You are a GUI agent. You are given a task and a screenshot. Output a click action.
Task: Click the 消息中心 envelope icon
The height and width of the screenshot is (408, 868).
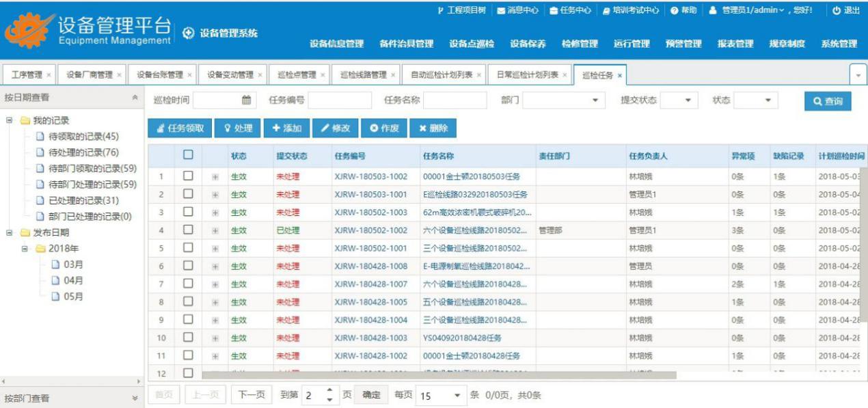pyautogui.click(x=501, y=10)
